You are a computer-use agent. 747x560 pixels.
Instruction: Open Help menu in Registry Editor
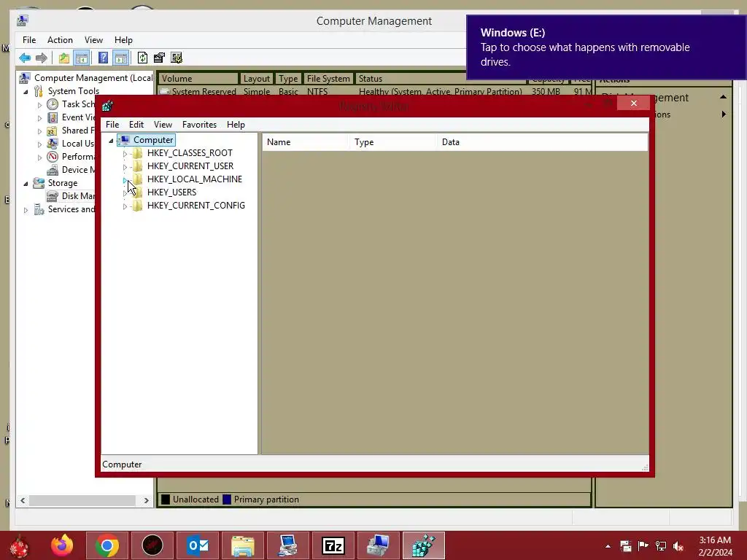tap(236, 124)
